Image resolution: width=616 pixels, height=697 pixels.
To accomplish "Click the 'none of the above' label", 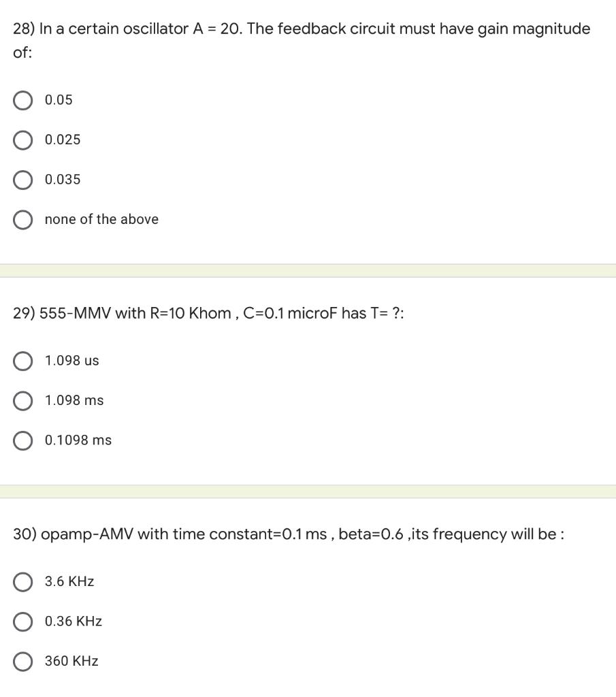I will pos(101,219).
